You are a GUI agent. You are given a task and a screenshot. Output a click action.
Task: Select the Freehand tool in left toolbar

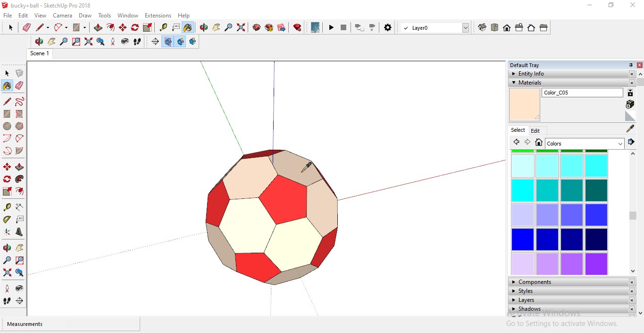(x=19, y=102)
